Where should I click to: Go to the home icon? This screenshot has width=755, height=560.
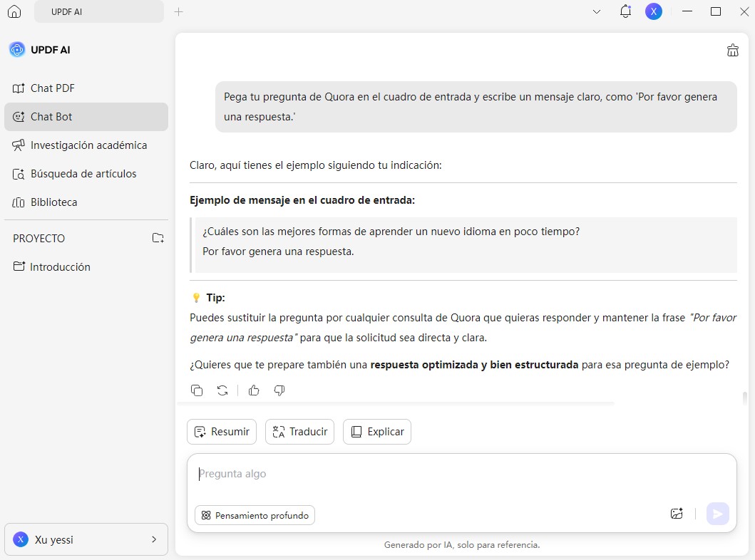[14, 11]
